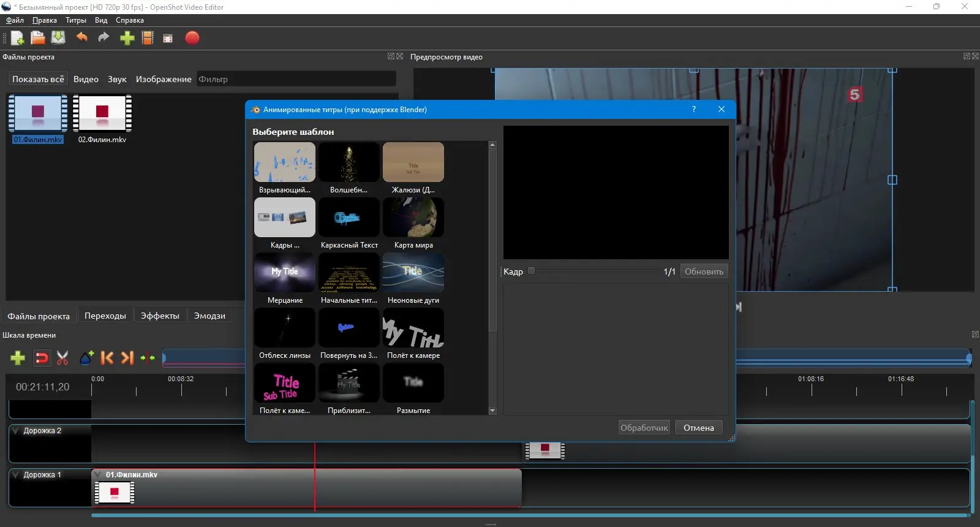Open the Титры menu
980x527 pixels.
(76, 20)
